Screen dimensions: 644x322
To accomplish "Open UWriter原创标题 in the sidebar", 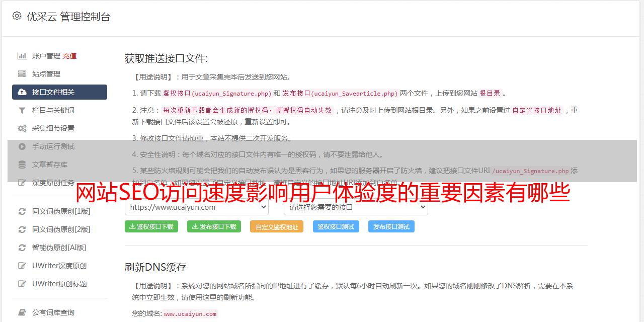I will (x=59, y=284).
